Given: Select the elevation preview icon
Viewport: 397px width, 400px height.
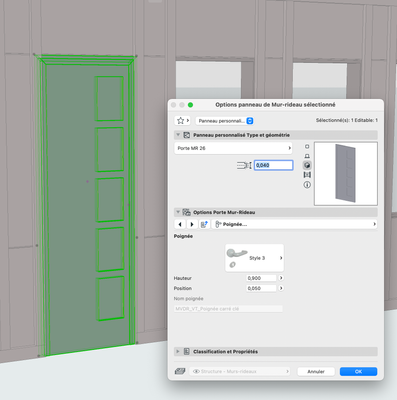Looking at the screenshot, I should 307,156.
